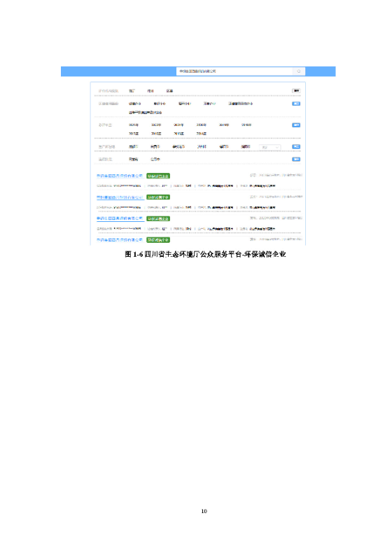Open the city dropdown box beside the city options
This screenshot has height=553, width=392.
(x=270, y=147)
